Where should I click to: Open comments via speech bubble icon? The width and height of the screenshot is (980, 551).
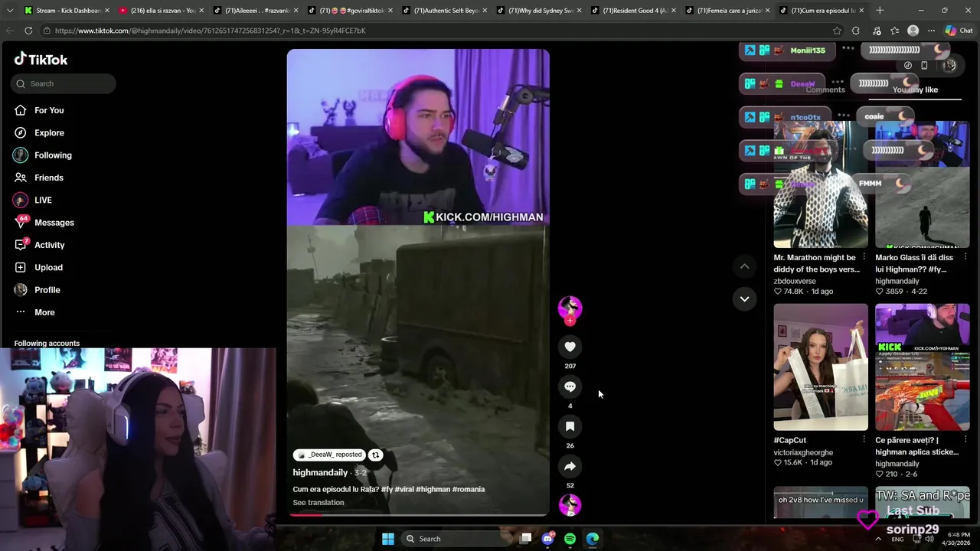coord(570,386)
